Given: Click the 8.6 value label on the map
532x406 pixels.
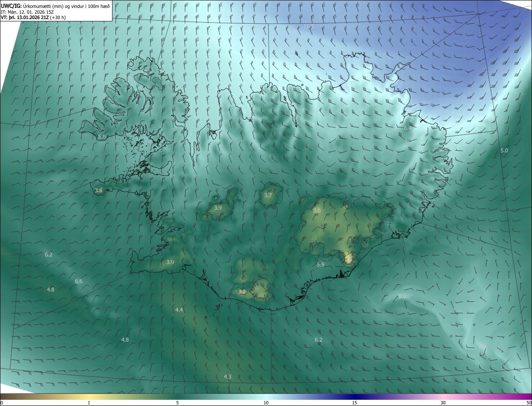Looking at the screenshot, I should (483, 347).
